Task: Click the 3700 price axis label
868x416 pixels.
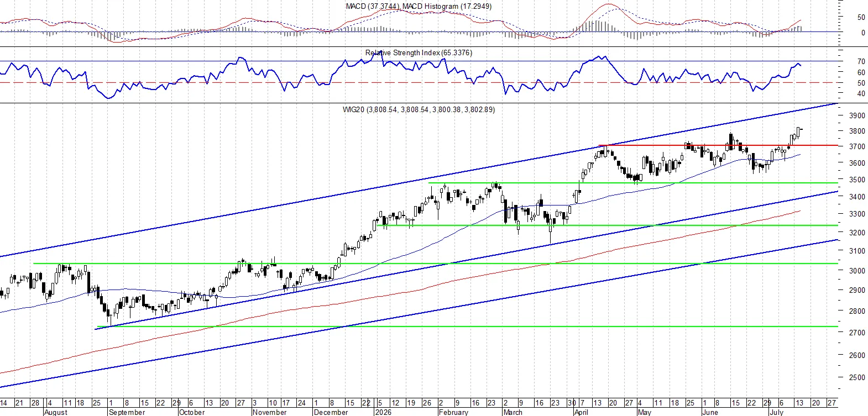Action: (x=857, y=146)
